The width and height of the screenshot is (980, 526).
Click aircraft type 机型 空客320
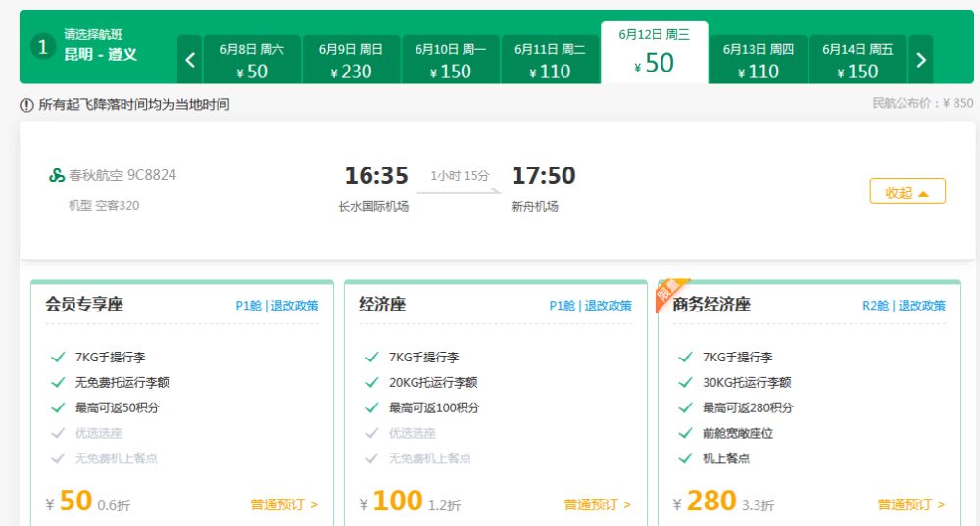click(x=104, y=205)
